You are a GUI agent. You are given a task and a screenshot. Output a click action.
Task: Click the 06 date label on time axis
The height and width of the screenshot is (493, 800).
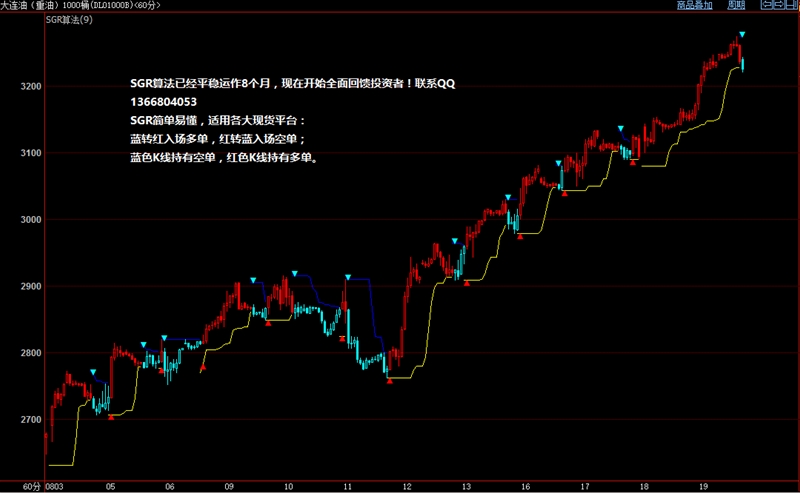coord(170,487)
